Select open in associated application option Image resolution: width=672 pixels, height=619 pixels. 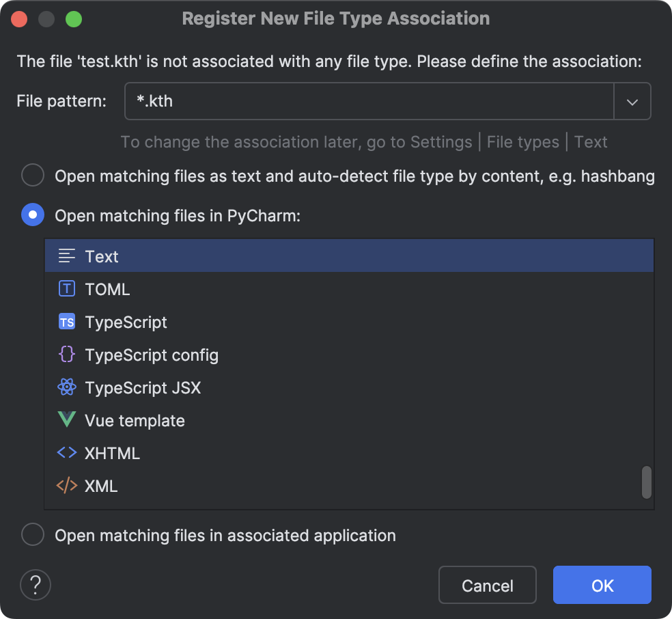click(x=33, y=534)
